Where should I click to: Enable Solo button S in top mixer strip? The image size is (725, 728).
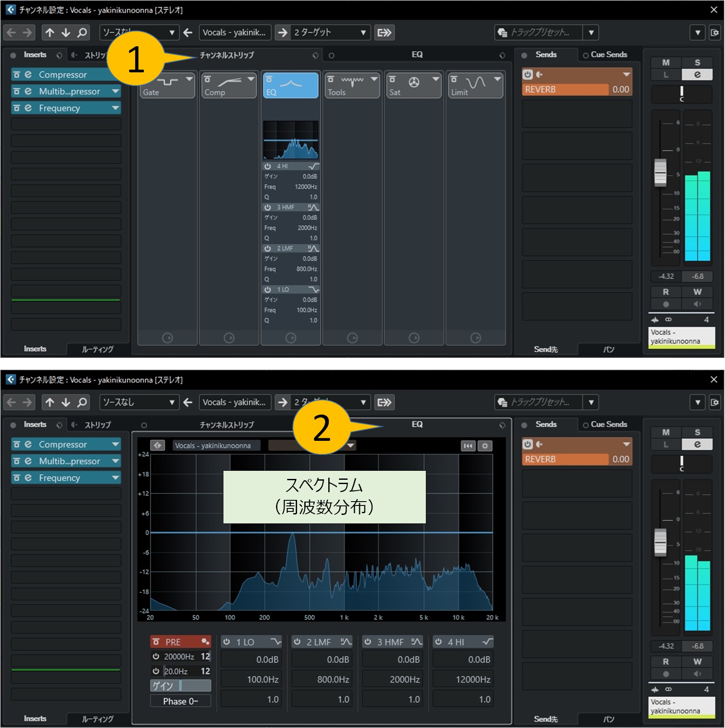697,62
